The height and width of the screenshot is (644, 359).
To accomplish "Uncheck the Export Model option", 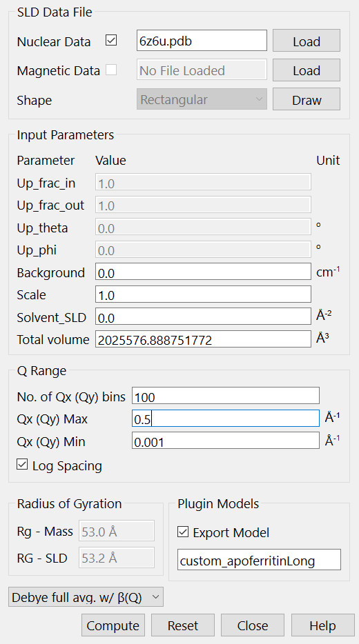I will (x=182, y=532).
